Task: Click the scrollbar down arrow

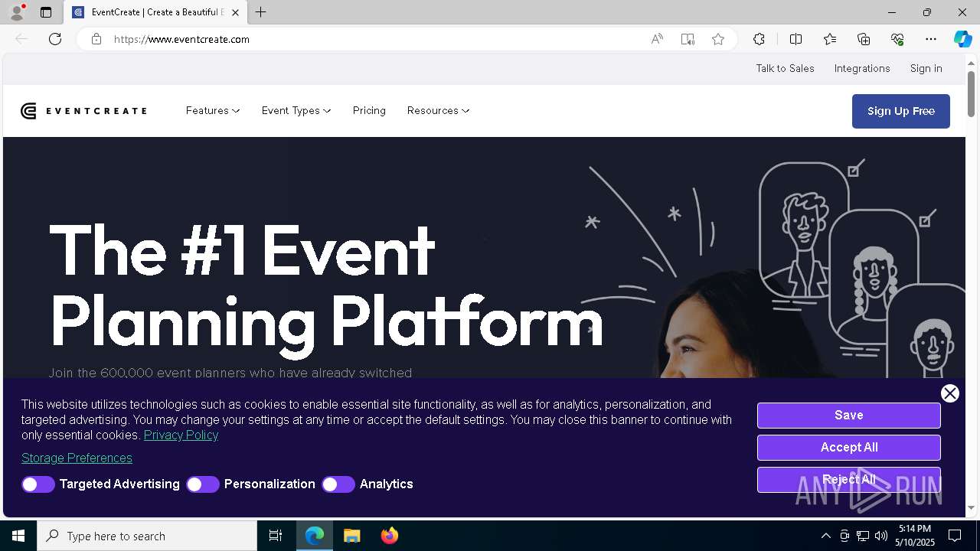Action: click(971, 508)
